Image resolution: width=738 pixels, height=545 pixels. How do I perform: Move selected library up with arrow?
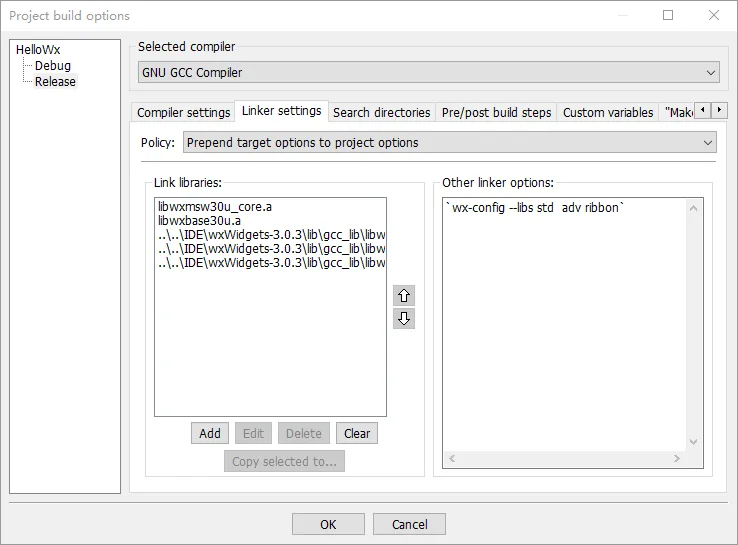pos(404,296)
